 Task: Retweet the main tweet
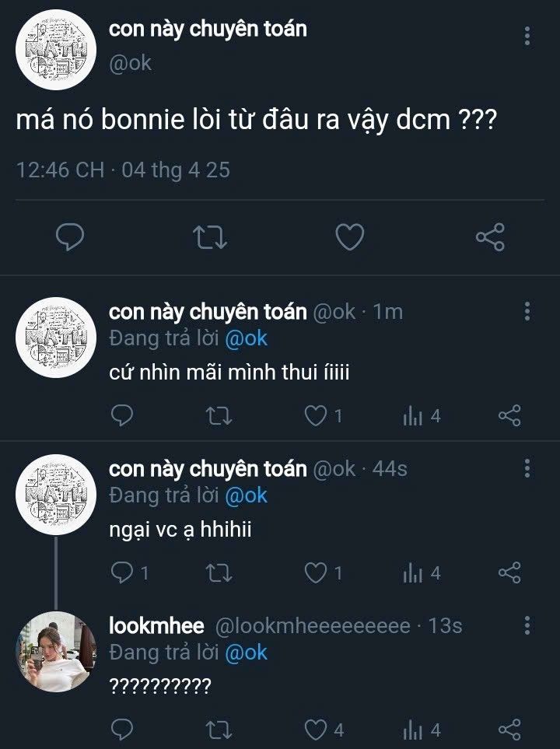[210, 236]
